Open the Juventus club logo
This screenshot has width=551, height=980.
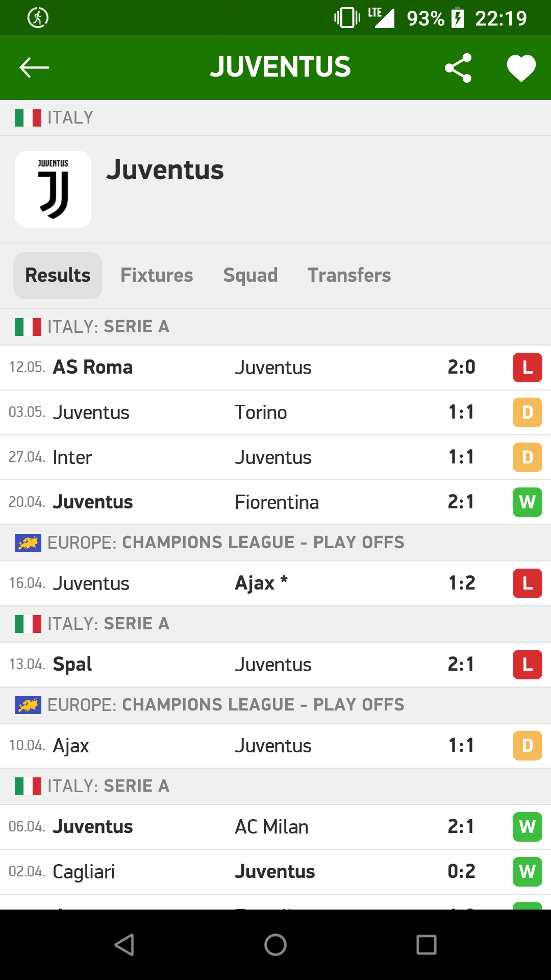(x=53, y=189)
